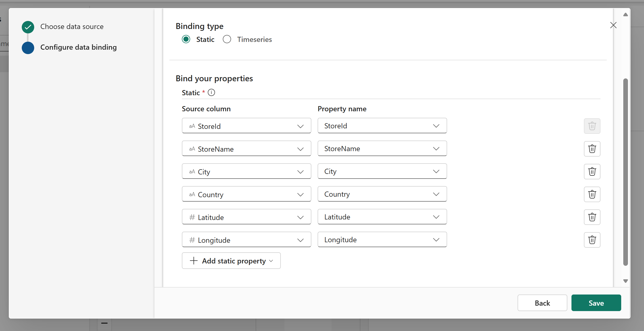Delete the Latitude property binding row
The width and height of the screenshot is (644, 331).
click(592, 217)
